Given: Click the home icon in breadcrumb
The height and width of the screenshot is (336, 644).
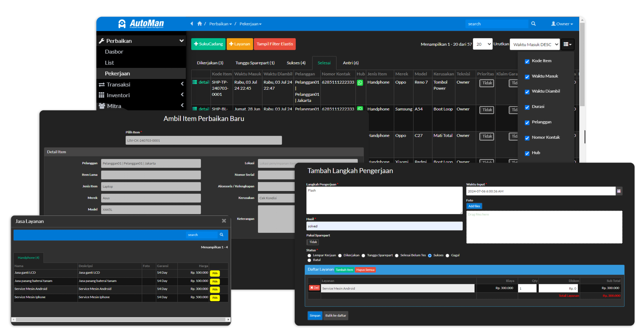Looking at the screenshot, I should [x=199, y=24].
